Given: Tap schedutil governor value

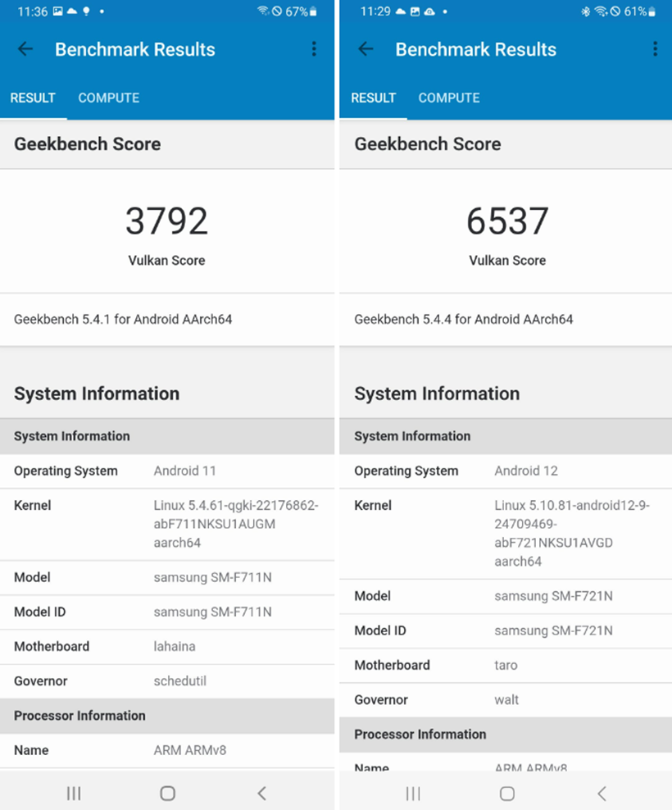Looking at the screenshot, I should pos(179,680).
